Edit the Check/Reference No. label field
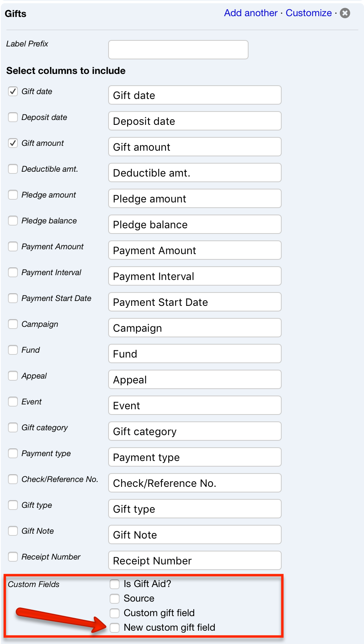The width and height of the screenshot is (364, 644). coord(195,483)
